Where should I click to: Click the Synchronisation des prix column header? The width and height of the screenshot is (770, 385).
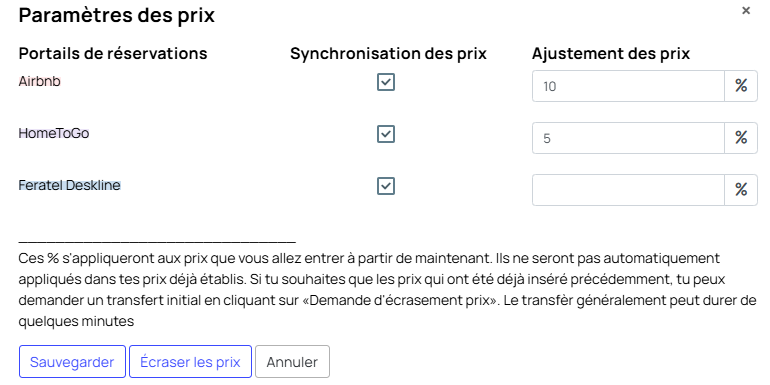tap(388, 54)
